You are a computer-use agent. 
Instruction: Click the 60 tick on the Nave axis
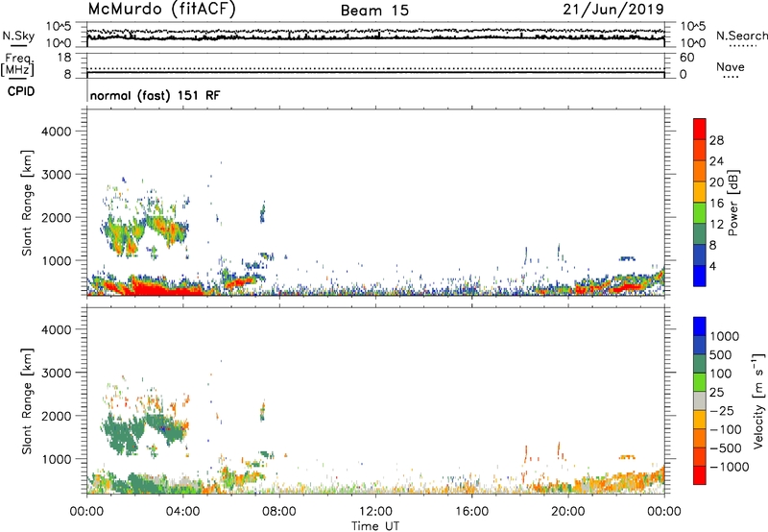tap(686, 58)
